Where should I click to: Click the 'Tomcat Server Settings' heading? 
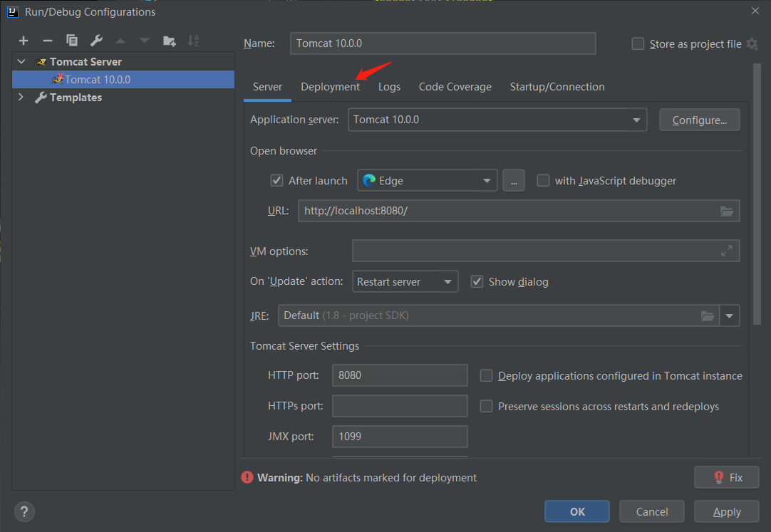click(x=304, y=346)
